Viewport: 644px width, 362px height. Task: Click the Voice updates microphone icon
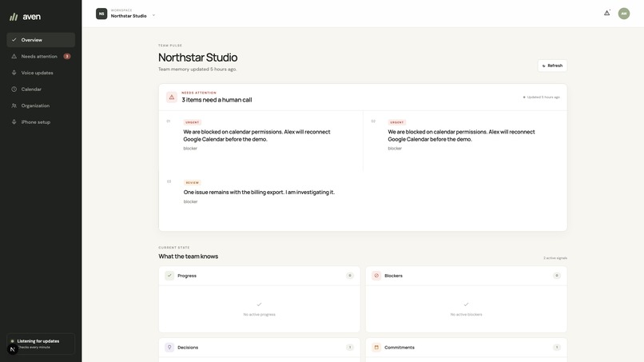click(x=14, y=73)
